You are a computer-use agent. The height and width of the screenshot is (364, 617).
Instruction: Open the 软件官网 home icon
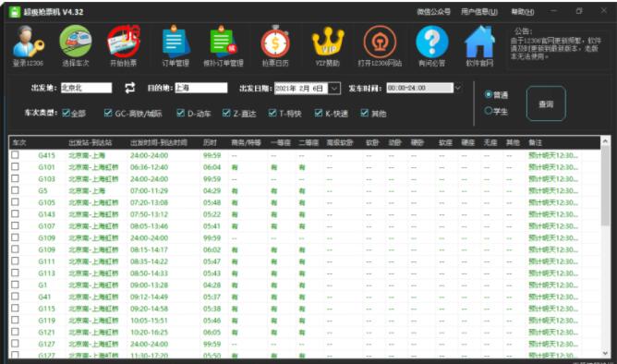479,45
